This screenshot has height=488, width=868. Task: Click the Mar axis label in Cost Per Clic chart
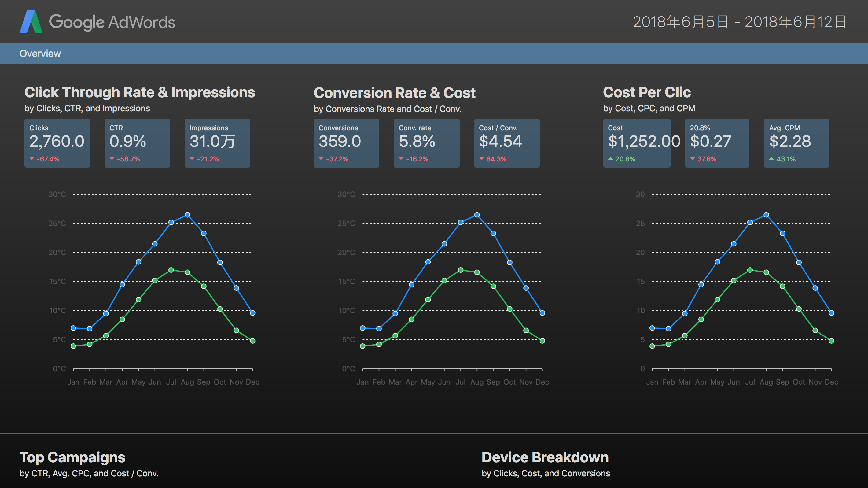click(x=685, y=382)
